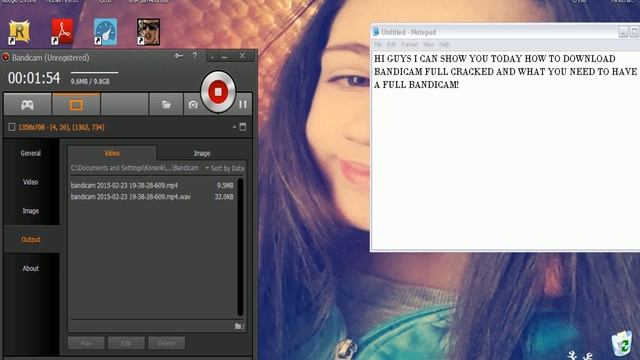Toggle the recording rectangle icon beside 1358x708

click(x=12, y=127)
